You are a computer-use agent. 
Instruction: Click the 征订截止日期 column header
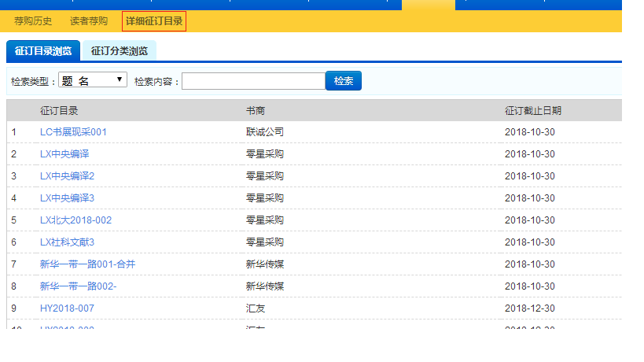pyautogui.click(x=532, y=111)
